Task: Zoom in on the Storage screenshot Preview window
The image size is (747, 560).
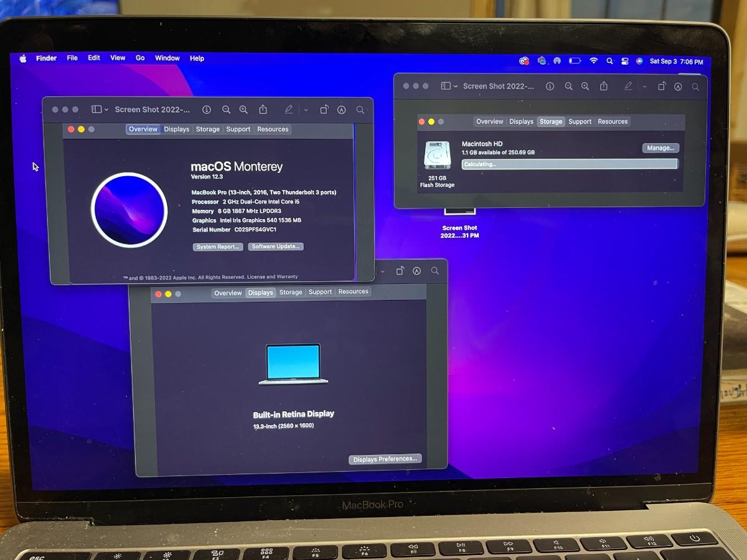Action: tap(585, 86)
